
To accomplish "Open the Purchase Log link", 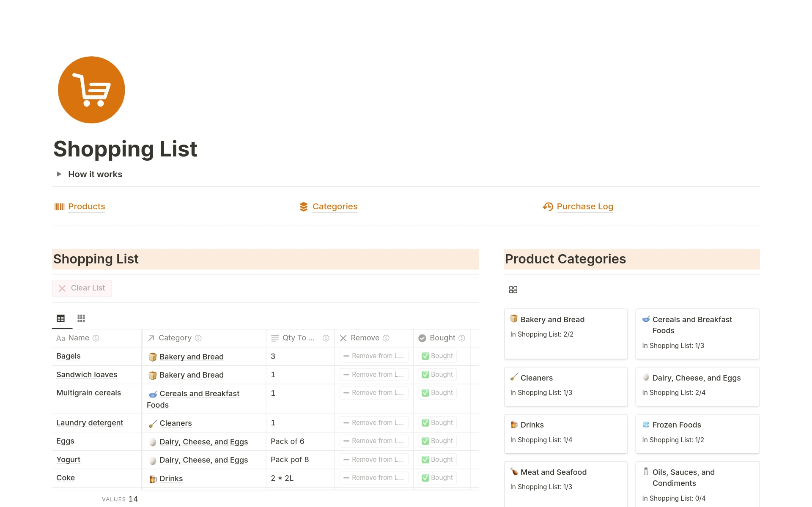I will 584,206.
